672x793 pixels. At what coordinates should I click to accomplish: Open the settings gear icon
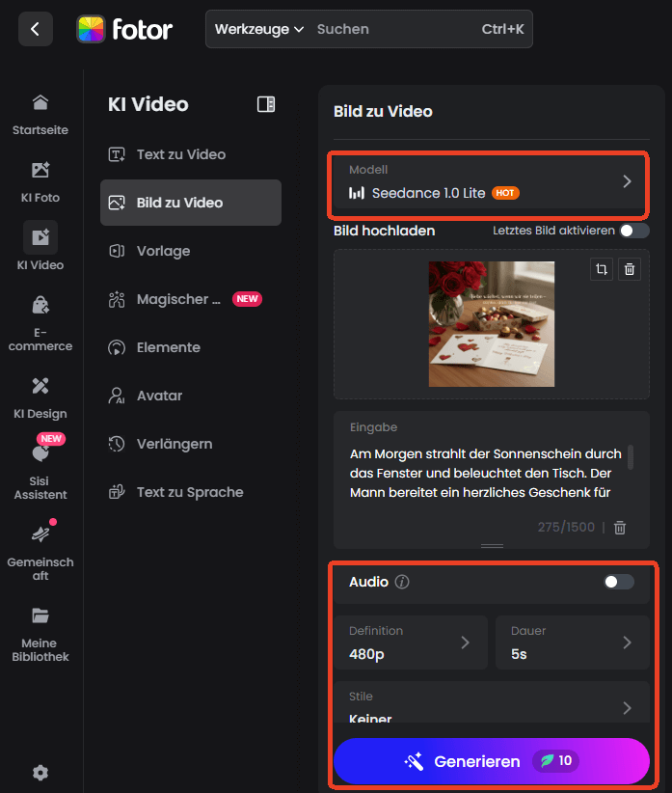click(x=40, y=772)
